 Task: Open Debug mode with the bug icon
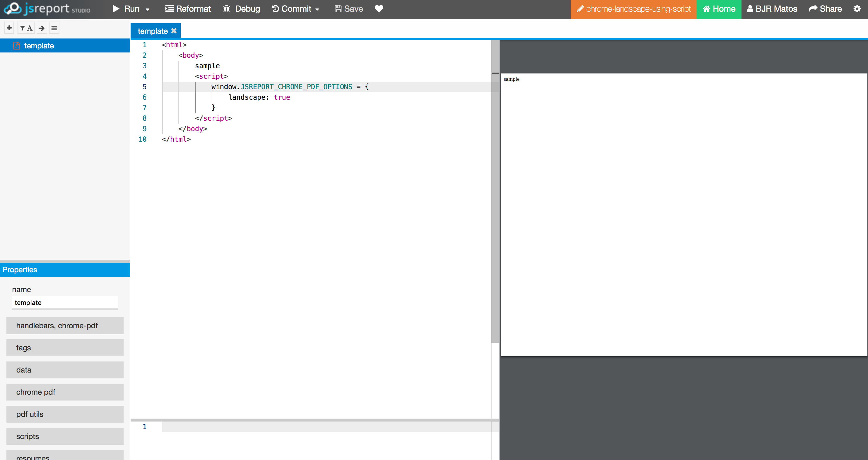[226, 9]
